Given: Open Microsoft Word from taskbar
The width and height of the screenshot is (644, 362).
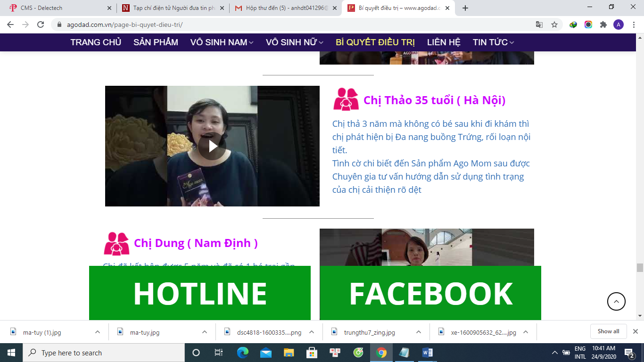Looking at the screenshot, I should tap(428, 353).
